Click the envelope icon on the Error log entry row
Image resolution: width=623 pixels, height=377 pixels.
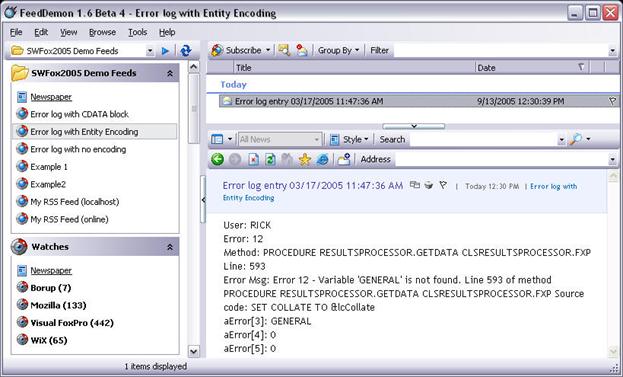point(227,101)
